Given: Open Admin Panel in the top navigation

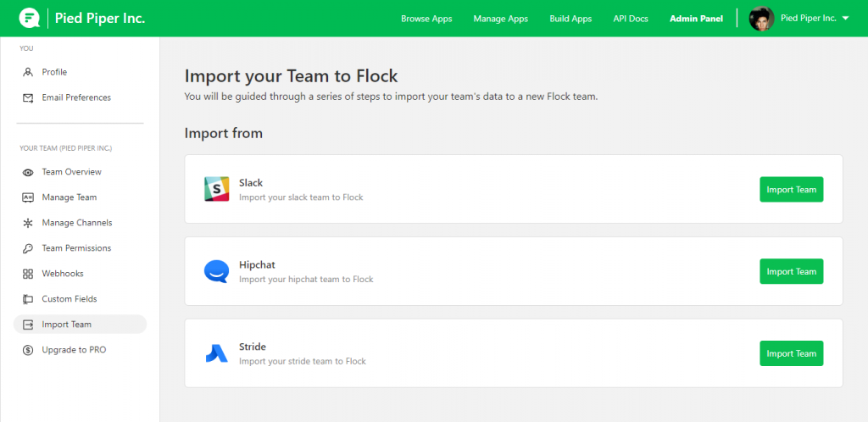Looking at the screenshot, I should 696,19.
